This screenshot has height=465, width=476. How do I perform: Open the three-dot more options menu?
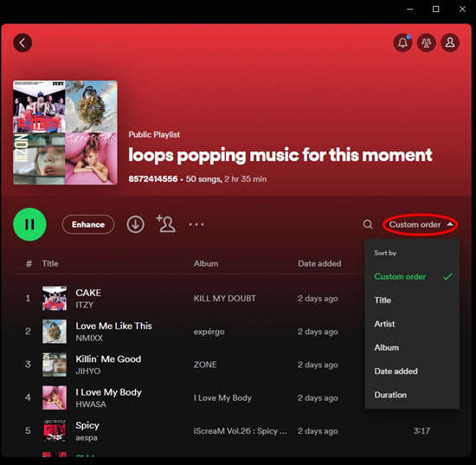click(196, 224)
